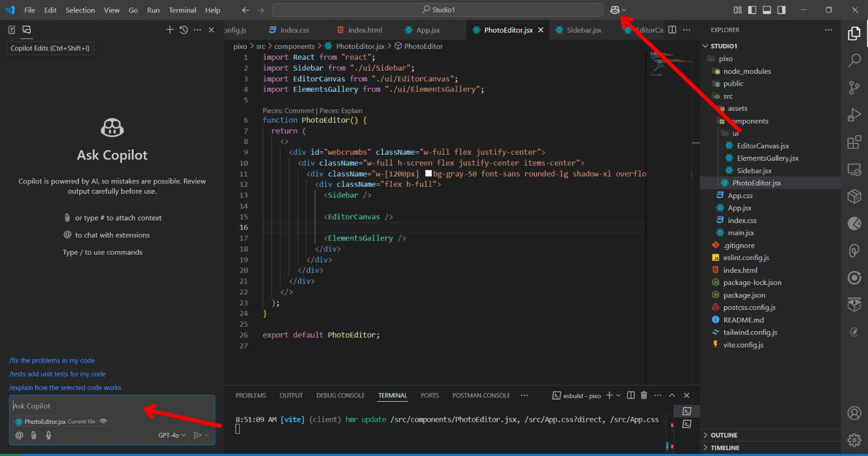Open the Selection menu
Viewport: 868px width, 456px height.
pos(80,10)
